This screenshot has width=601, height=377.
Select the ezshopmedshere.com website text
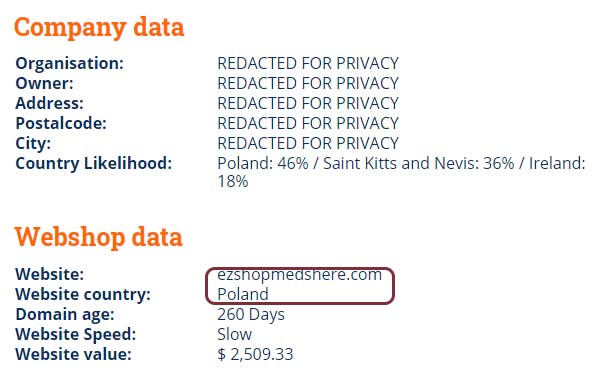pyautogui.click(x=299, y=274)
